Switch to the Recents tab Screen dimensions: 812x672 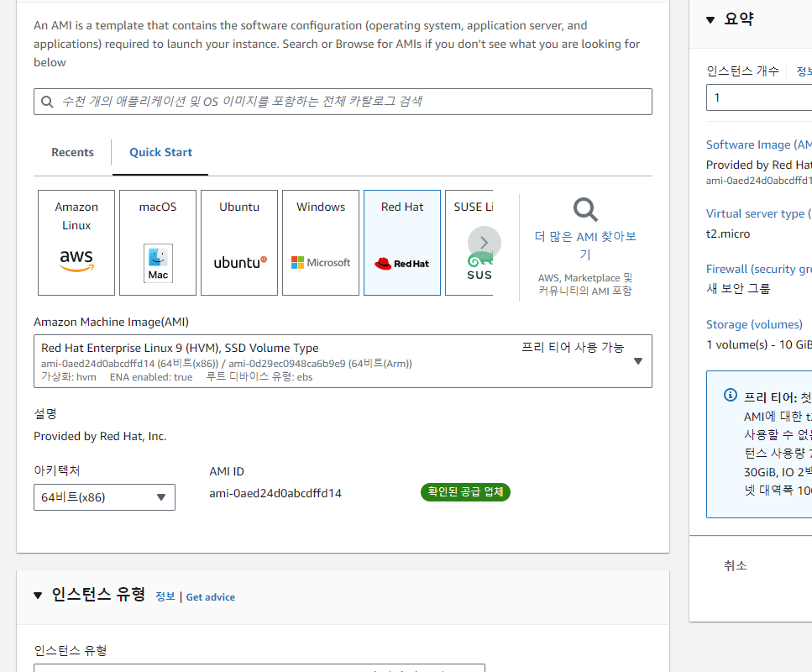tap(72, 152)
